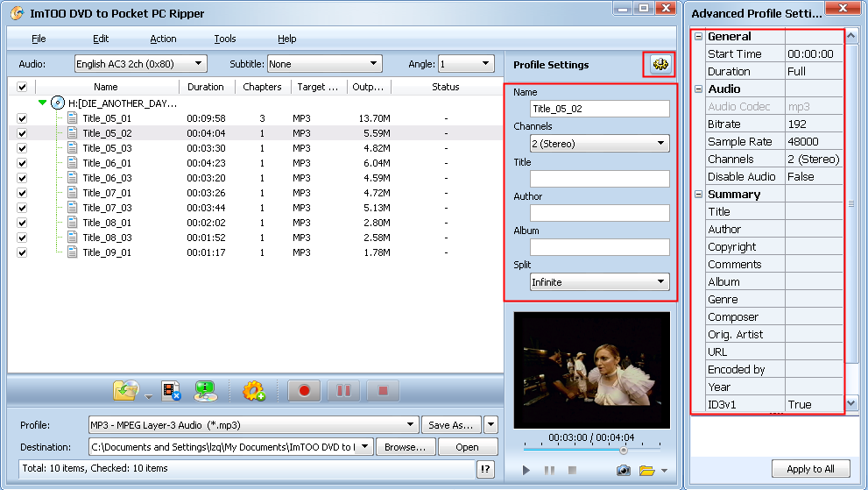This screenshot has height=490, width=868.
Task: Collapse the Audio section in advanced settings
Action: click(x=699, y=89)
